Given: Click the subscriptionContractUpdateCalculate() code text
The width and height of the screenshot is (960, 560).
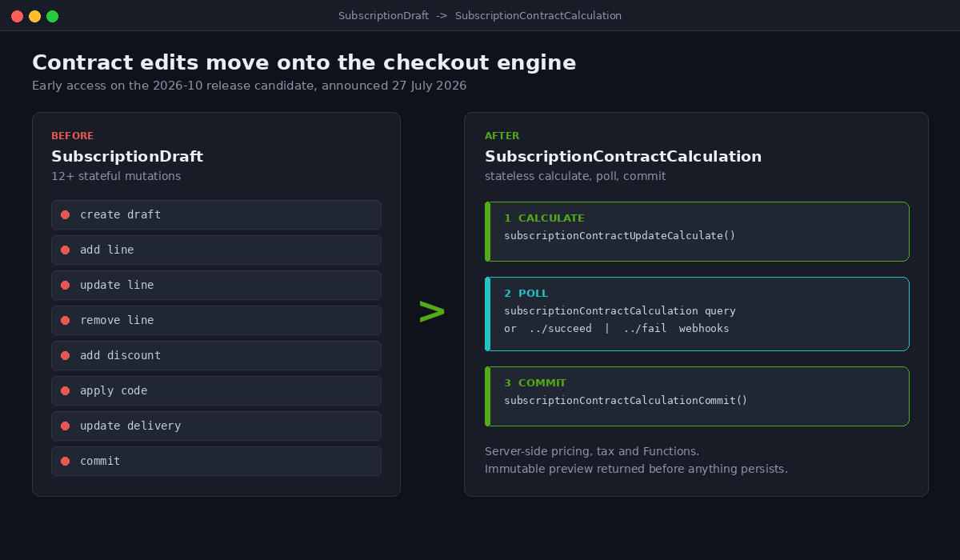Looking at the screenshot, I should click(619, 235).
